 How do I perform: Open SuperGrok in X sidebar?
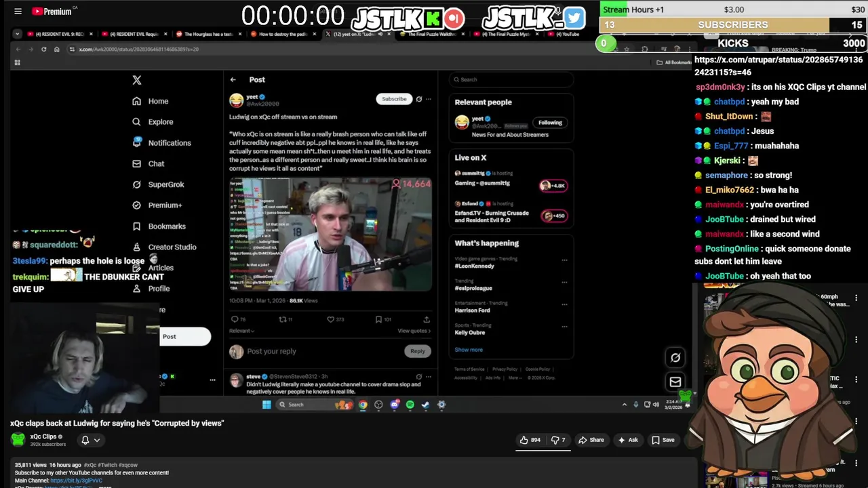coord(158,184)
